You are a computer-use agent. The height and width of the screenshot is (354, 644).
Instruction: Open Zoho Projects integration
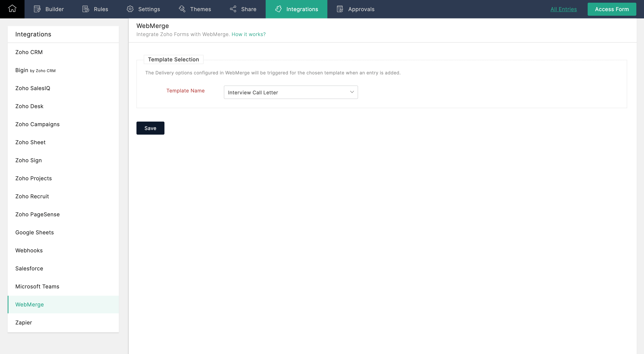click(63, 178)
